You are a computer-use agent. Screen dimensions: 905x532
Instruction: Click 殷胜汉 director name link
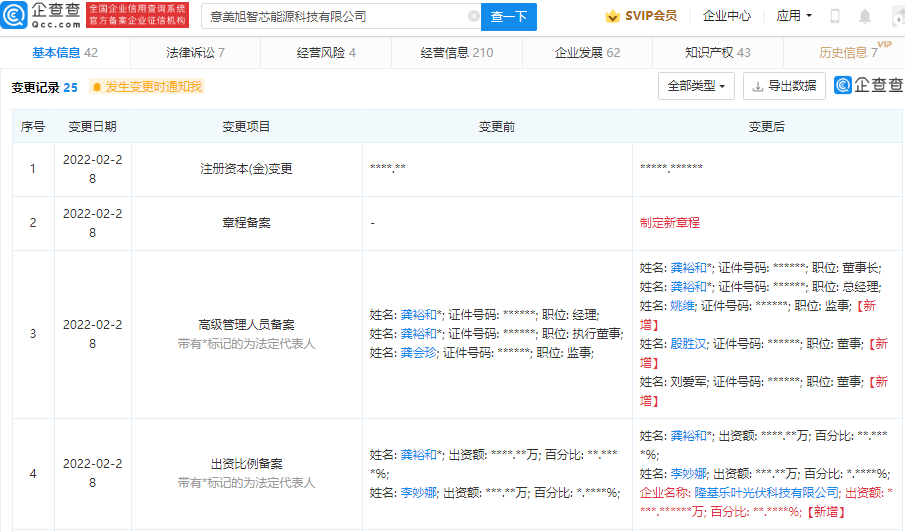(689, 344)
